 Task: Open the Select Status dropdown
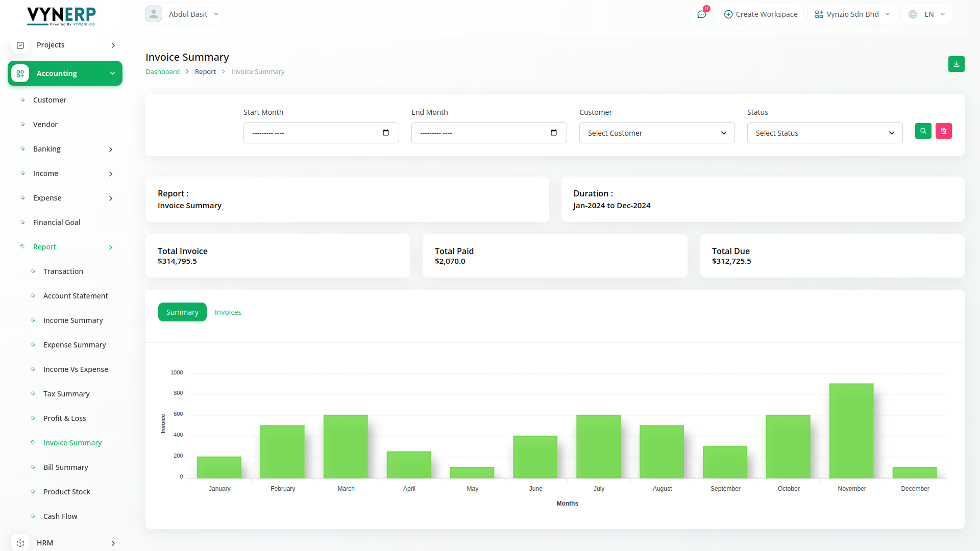(x=824, y=133)
